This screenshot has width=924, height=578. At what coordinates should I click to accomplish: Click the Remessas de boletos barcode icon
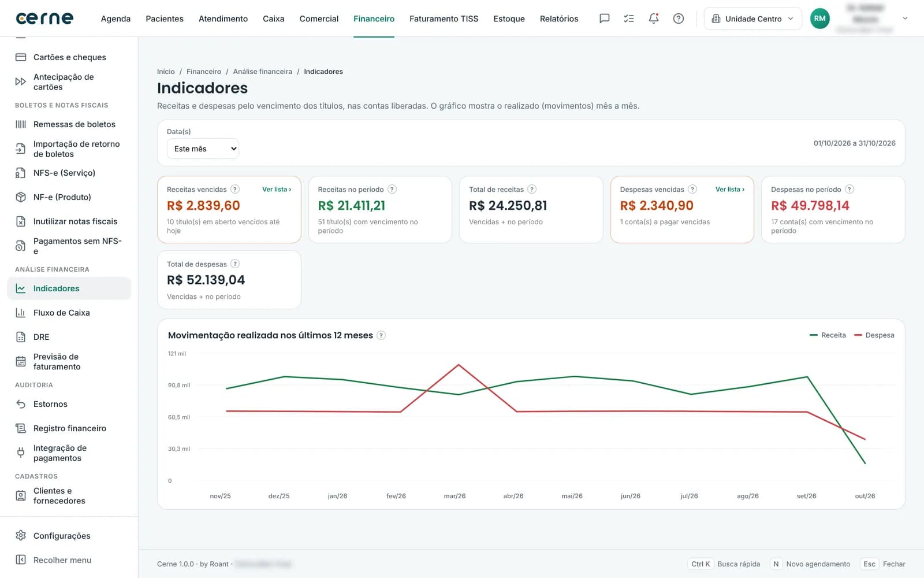pyautogui.click(x=21, y=124)
